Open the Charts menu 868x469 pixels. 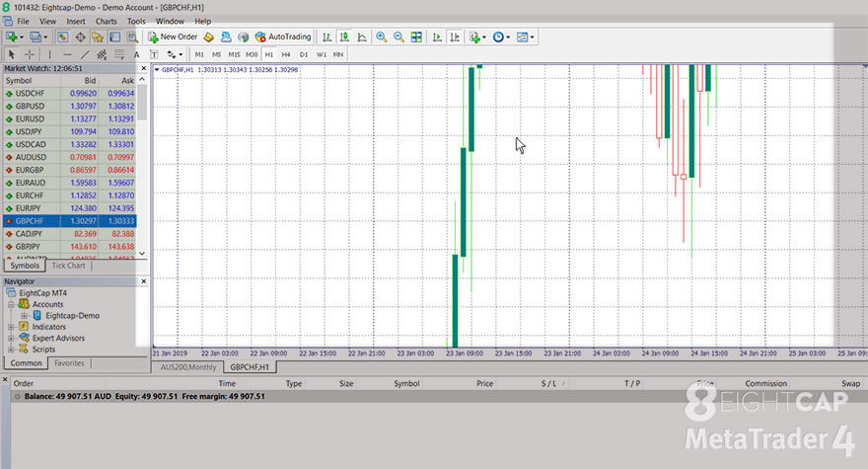click(x=106, y=21)
